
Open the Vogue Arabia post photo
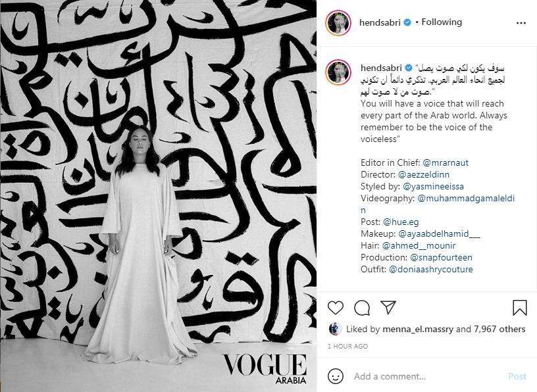click(158, 196)
